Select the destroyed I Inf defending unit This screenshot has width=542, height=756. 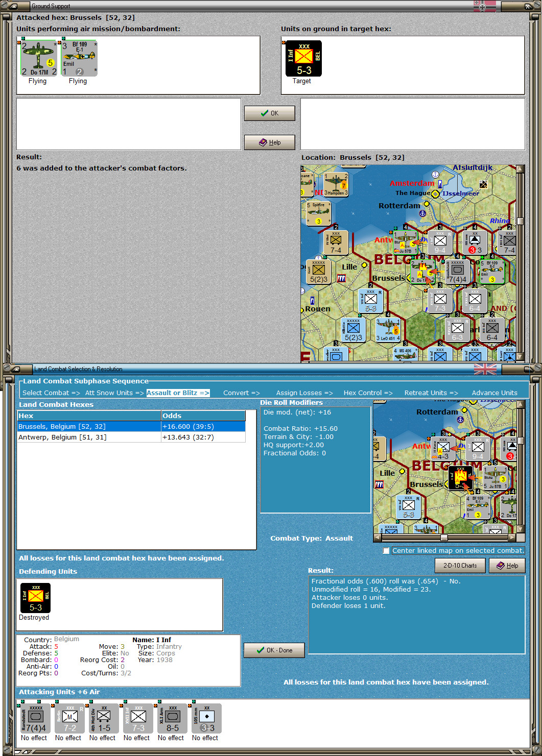click(x=35, y=598)
